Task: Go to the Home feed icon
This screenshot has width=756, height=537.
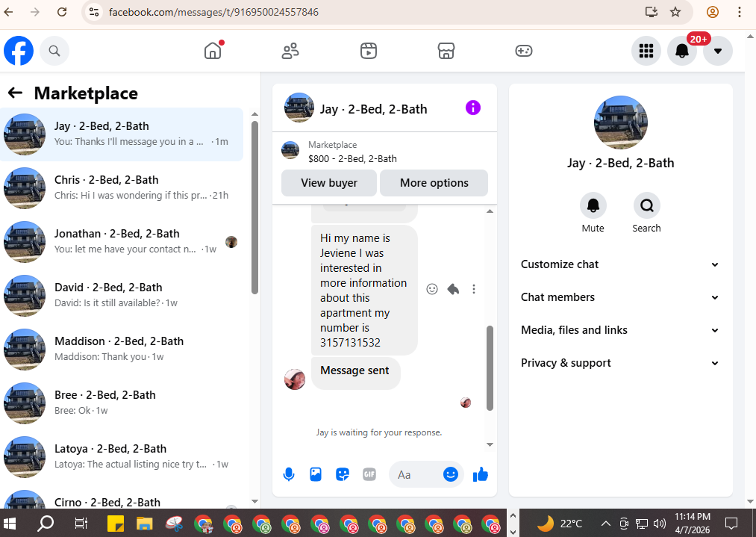Action: pos(213,51)
